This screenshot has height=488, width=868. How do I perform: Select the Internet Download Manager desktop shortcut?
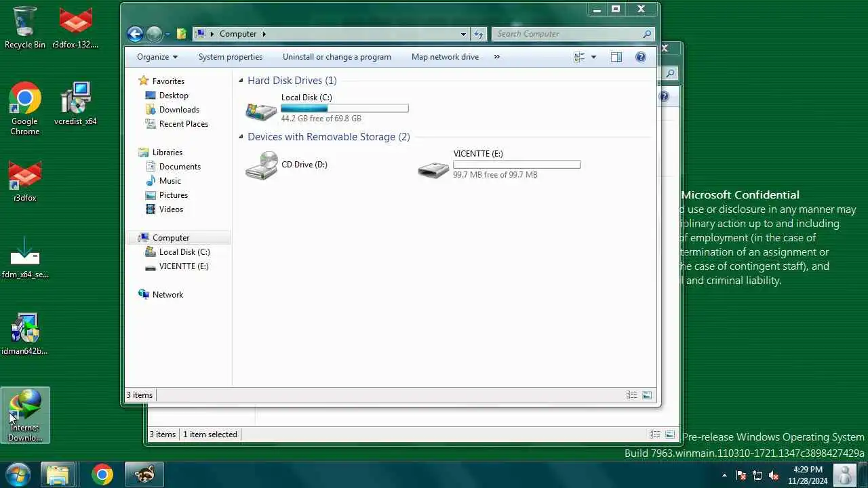25,415
